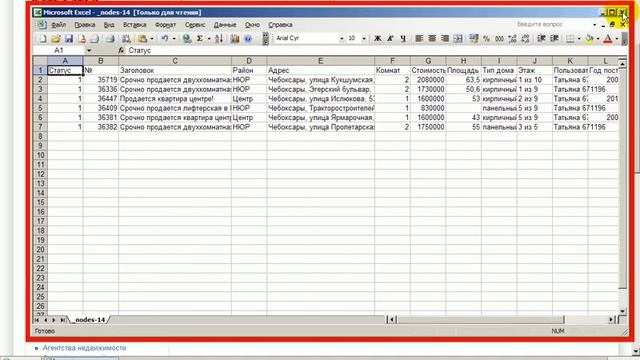The height and width of the screenshot is (360, 640).
Task: Create a new workbook with the New icon
Action: [43, 39]
